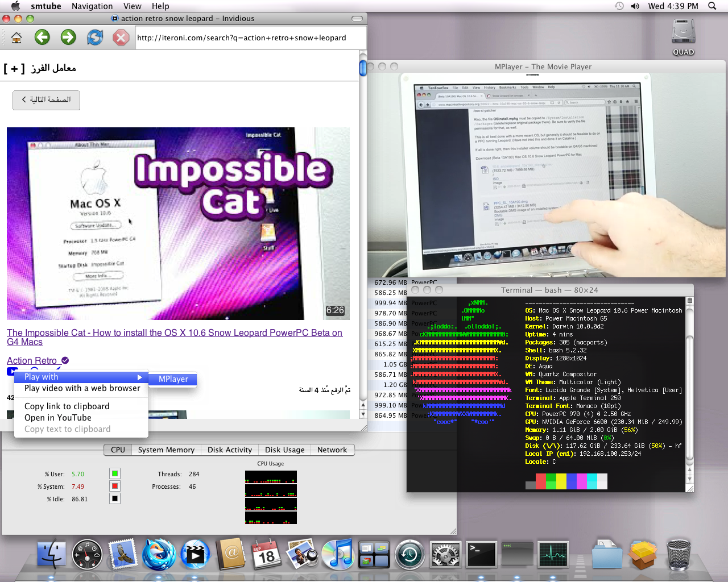This screenshot has width=728, height=582.
Task: Click the green % User color swatch
Action: coord(115,473)
